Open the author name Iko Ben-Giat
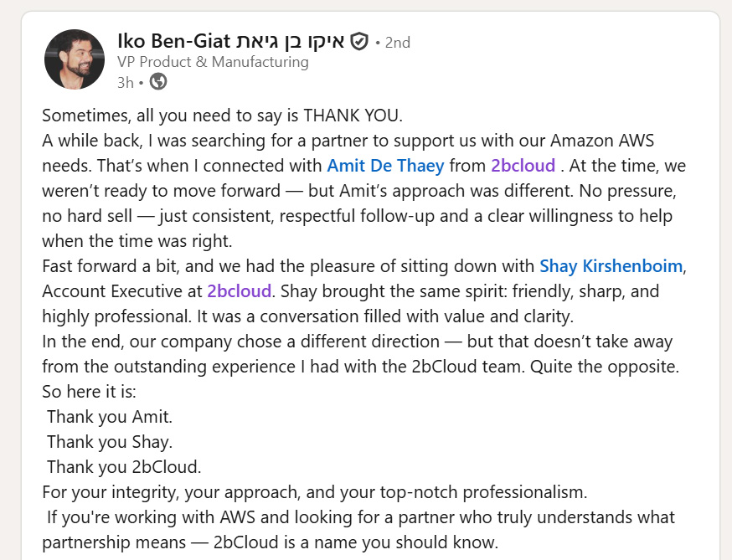Screen dimensions: 732x560 coord(174,42)
